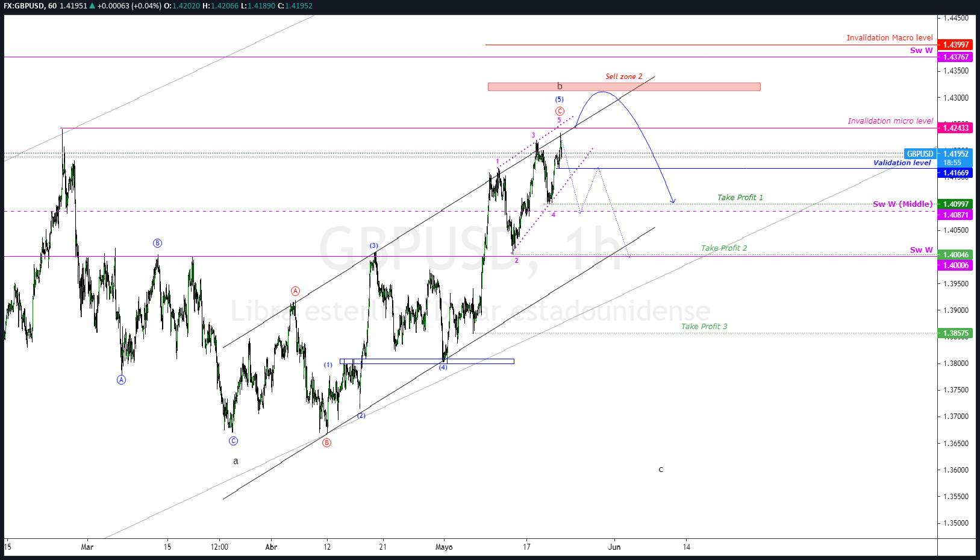This screenshot has height=560, width=980.
Task: Click the red circled B wave label
Action: (x=326, y=442)
